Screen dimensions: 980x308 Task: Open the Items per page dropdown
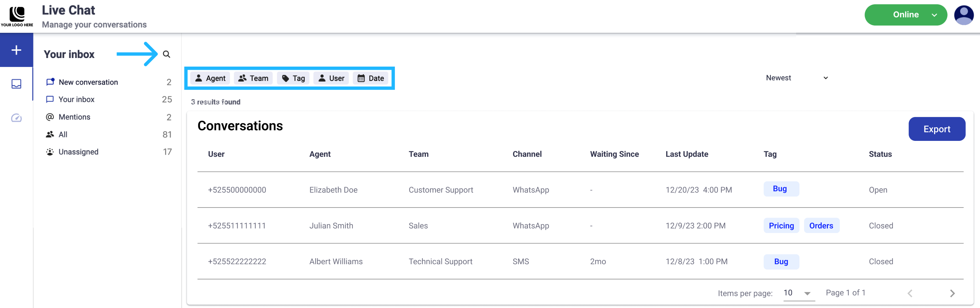click(799, 293)
